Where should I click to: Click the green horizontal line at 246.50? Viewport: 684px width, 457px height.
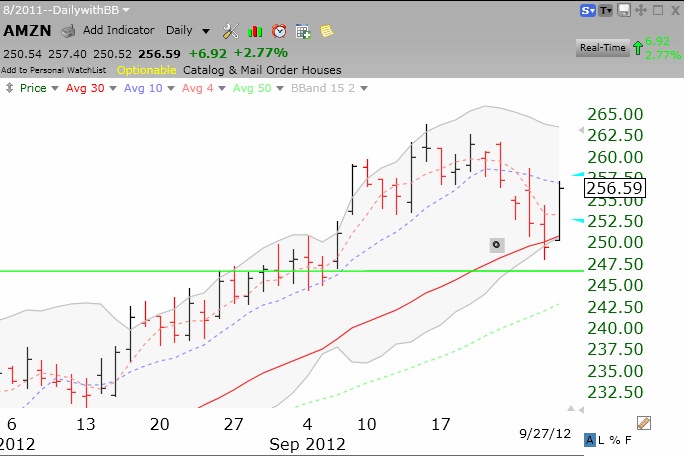291,271
